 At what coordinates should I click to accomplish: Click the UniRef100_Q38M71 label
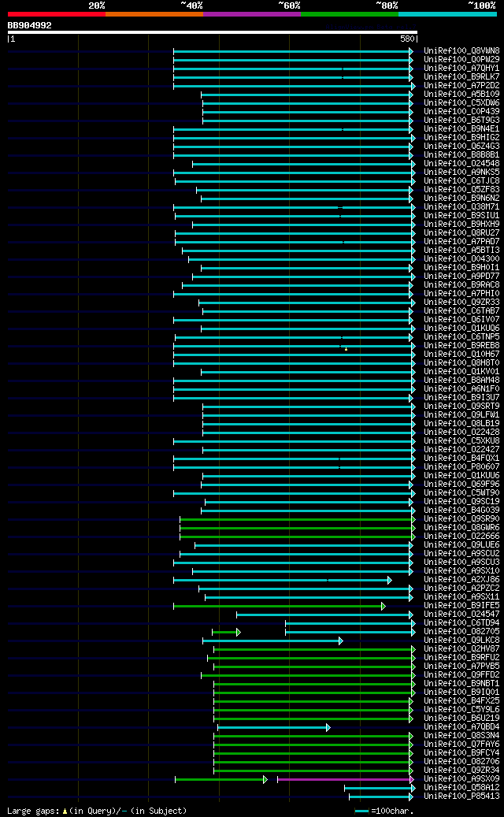click(461, 207)
